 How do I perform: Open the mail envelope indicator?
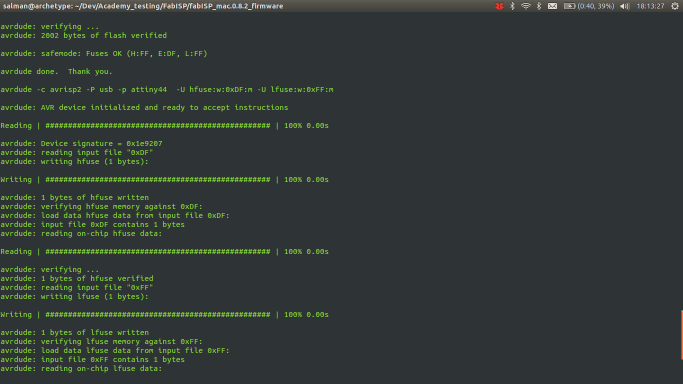[x=552, y=6]
